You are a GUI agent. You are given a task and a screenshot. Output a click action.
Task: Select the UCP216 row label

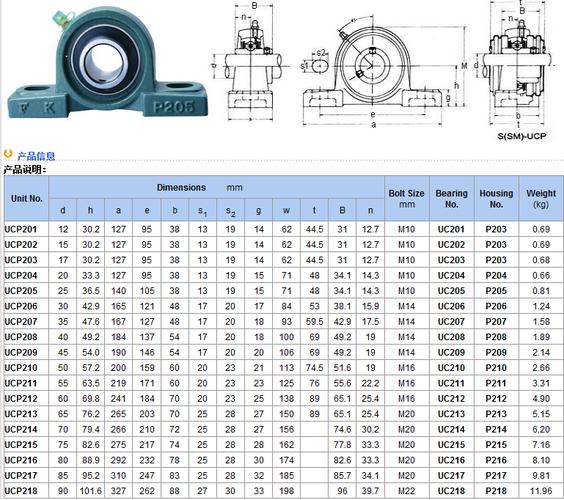pyautogui.click(x=21, y=460)
